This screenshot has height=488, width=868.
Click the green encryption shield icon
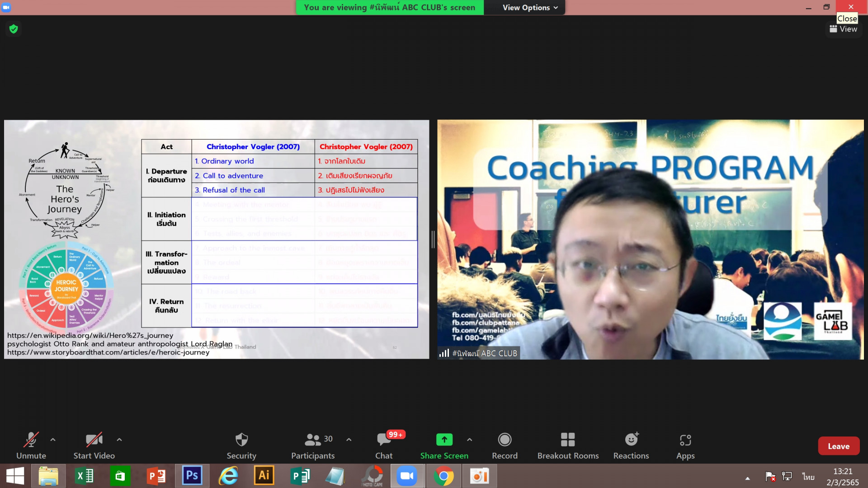14,29
